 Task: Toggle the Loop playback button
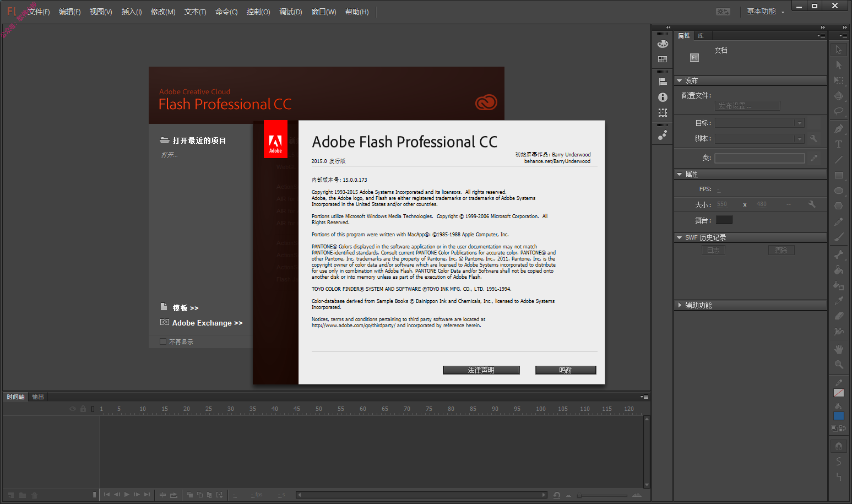[174, 495]
